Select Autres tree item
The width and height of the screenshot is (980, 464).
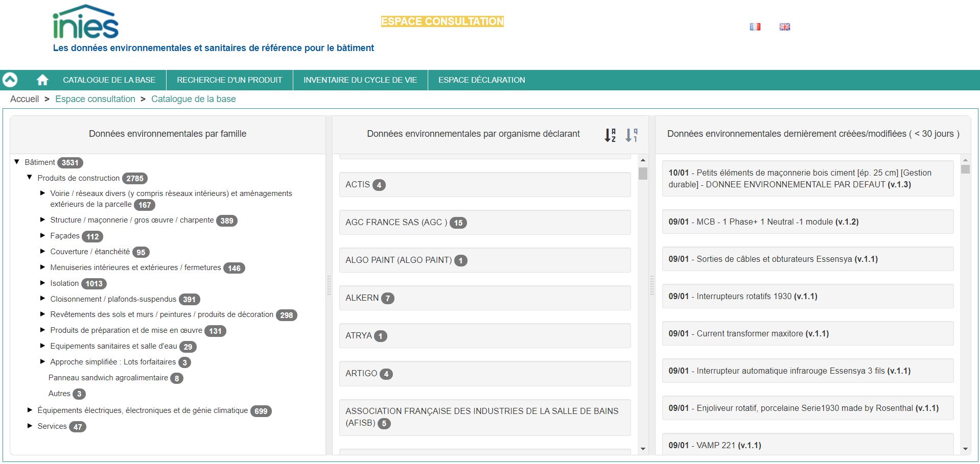pyautogui.click(x=67, y=394)
